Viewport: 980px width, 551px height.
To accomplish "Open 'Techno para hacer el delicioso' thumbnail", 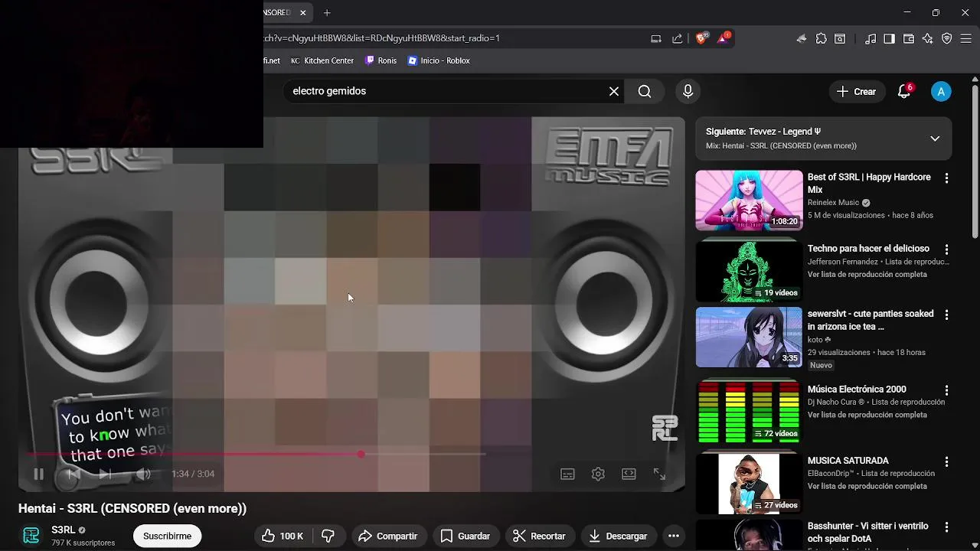I will [x=749, y=271].
